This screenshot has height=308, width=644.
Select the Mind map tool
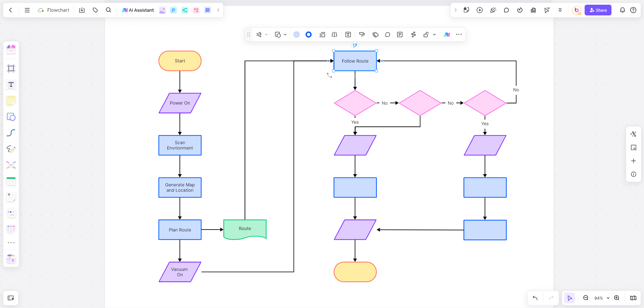click(11, 165)
